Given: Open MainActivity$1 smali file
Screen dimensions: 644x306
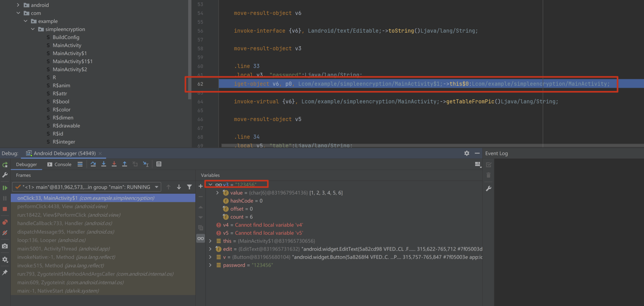Looking at the screenshot, I should pyautogui.click(x=70, y=53).
